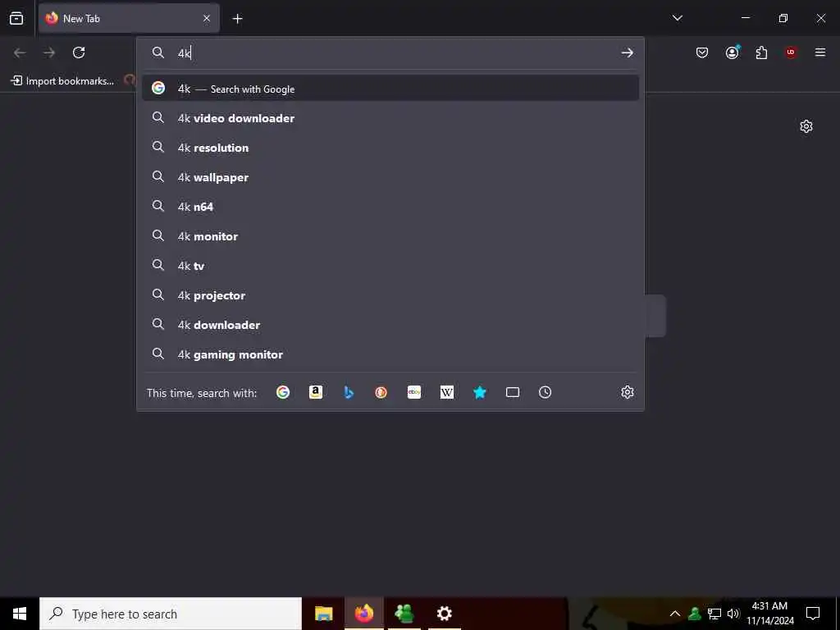List all tabs dropdown arrow
The image size is (840, 630).
point(677,18)
